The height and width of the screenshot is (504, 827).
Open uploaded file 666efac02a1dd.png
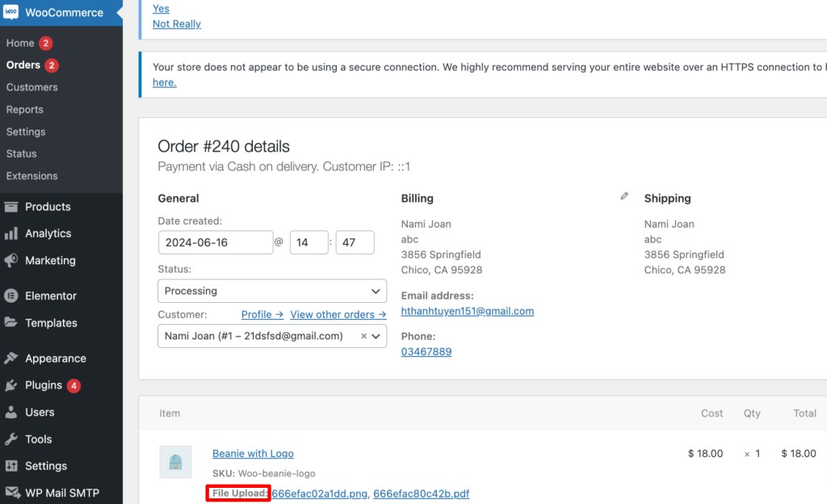coord(320,493)
